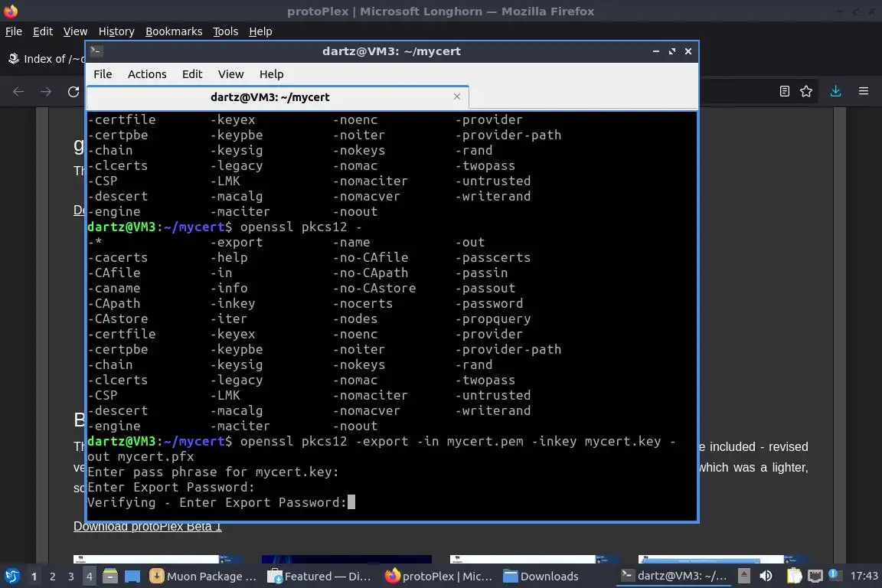Open the terminal File menu
This screenshot has width=882, height=588.
(x=103, y=74)
